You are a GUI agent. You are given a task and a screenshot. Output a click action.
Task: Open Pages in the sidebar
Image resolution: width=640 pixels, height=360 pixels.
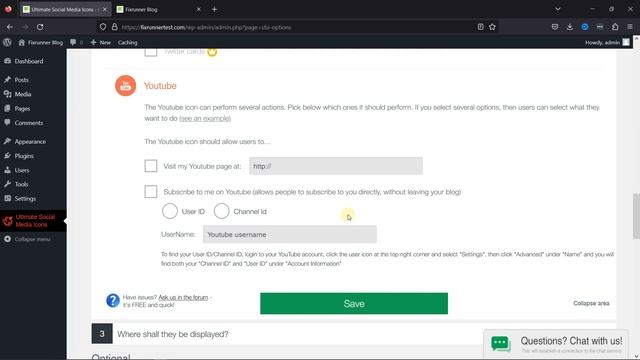[x=22, y=109]
